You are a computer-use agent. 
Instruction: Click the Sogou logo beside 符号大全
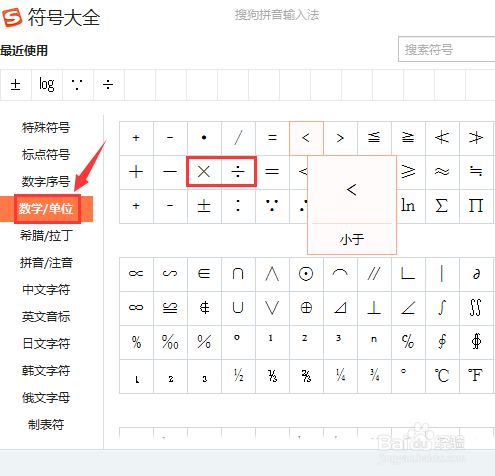pyautogui.click(x=12, y=17)
